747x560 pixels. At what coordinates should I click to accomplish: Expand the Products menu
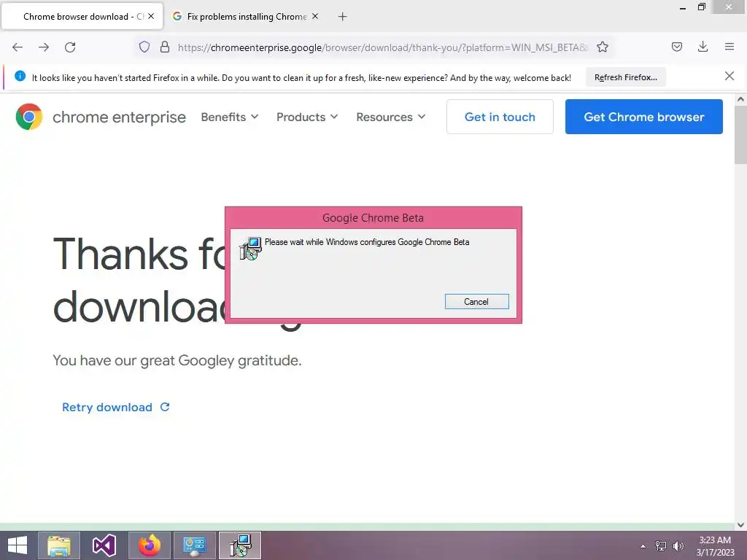point(307,117)
